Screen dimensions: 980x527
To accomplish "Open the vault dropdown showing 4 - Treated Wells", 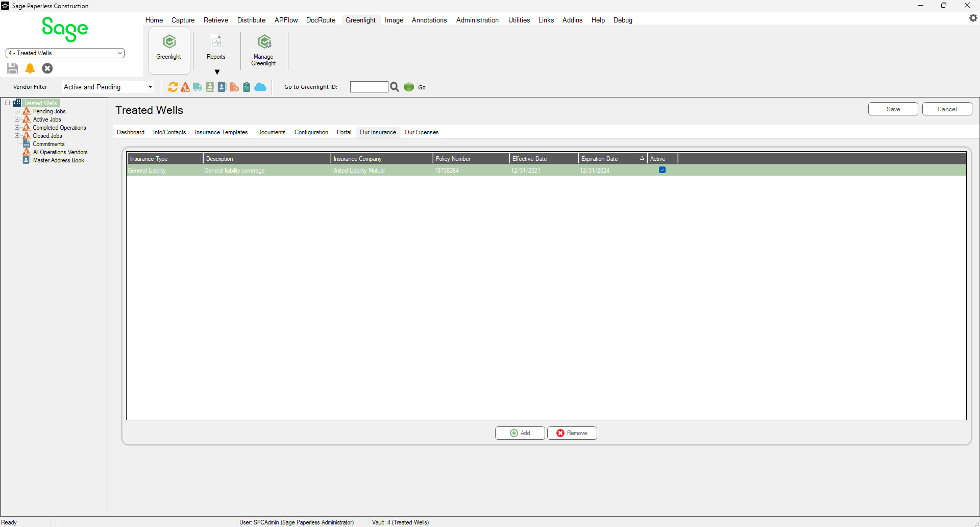I will click(65, 53).
